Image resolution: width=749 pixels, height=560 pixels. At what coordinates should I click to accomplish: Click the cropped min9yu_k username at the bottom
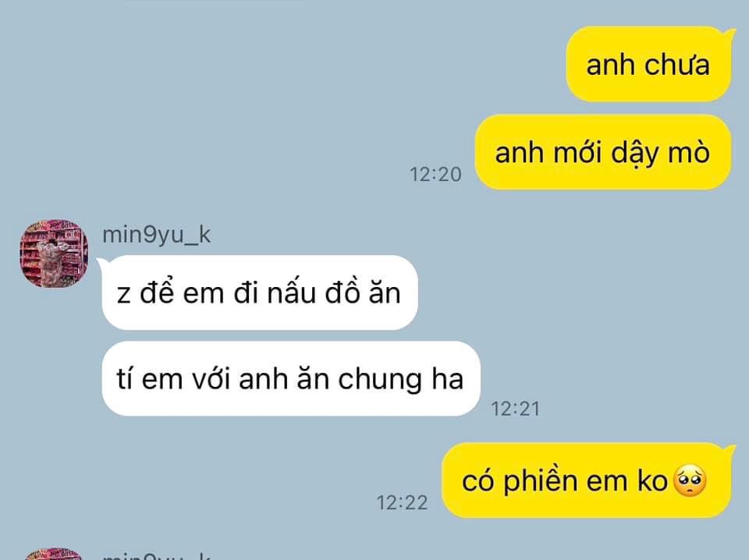click(x=157, y=556)
